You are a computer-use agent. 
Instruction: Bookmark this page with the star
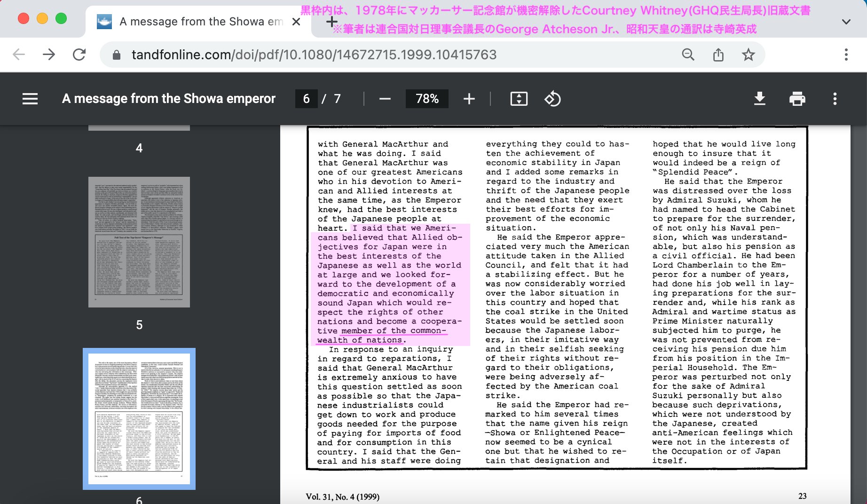point(748,55)
